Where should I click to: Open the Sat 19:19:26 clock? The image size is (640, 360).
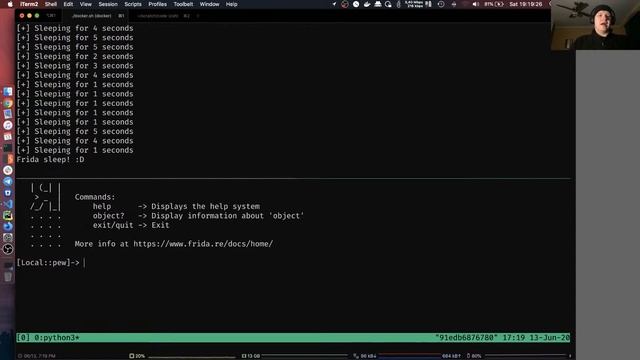[x=526, y=4]
